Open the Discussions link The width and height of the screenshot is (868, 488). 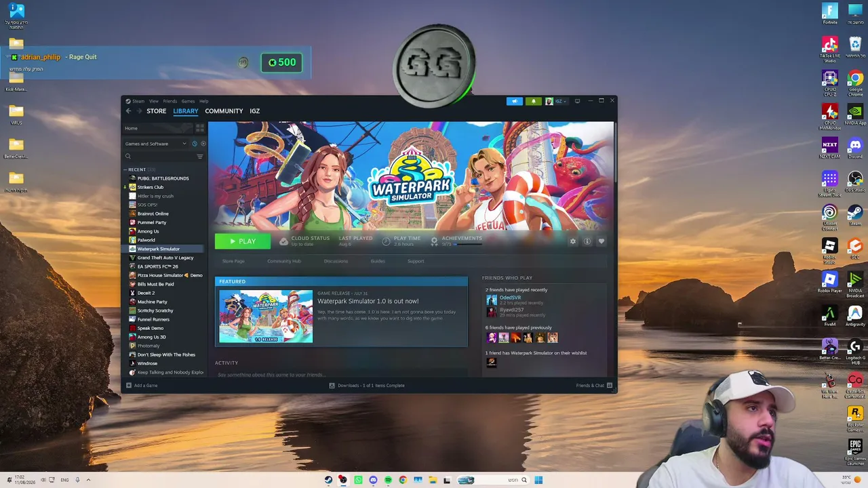336,261
